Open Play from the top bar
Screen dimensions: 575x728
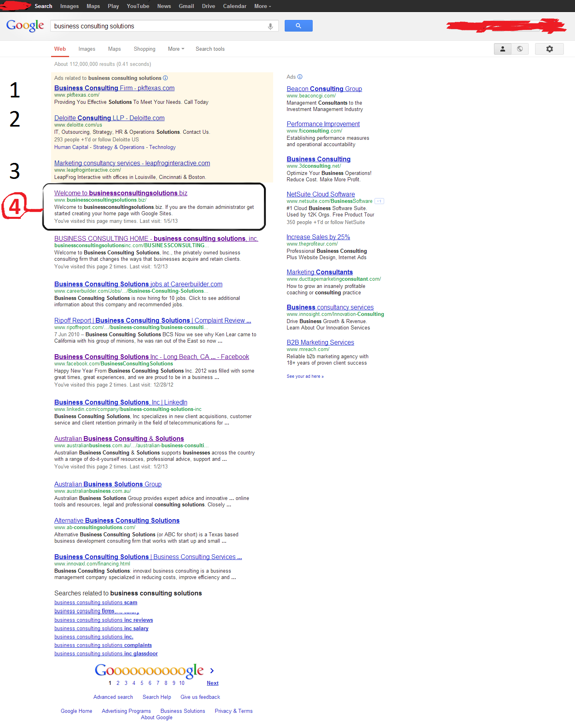(113, 6)
